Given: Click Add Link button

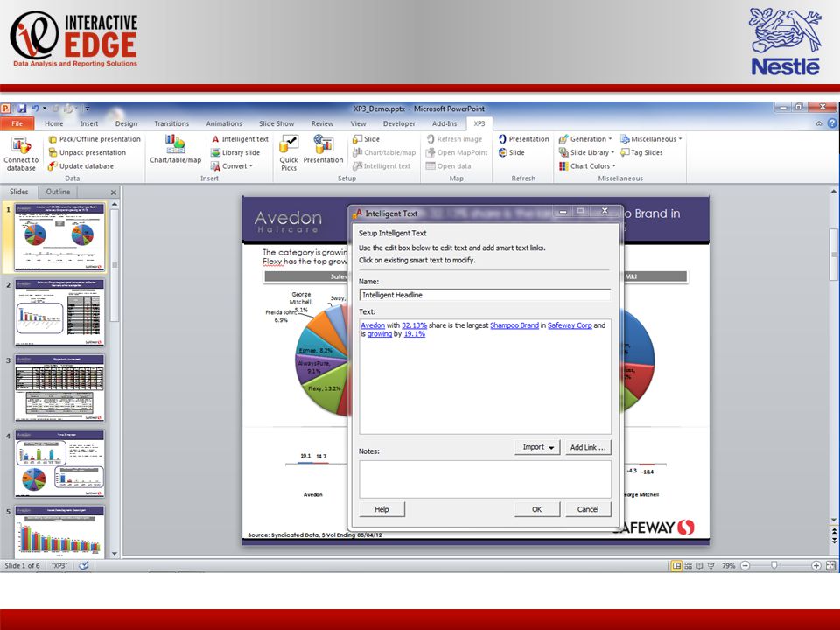Looking at the screenshot, I should click(x=588, y=447).
